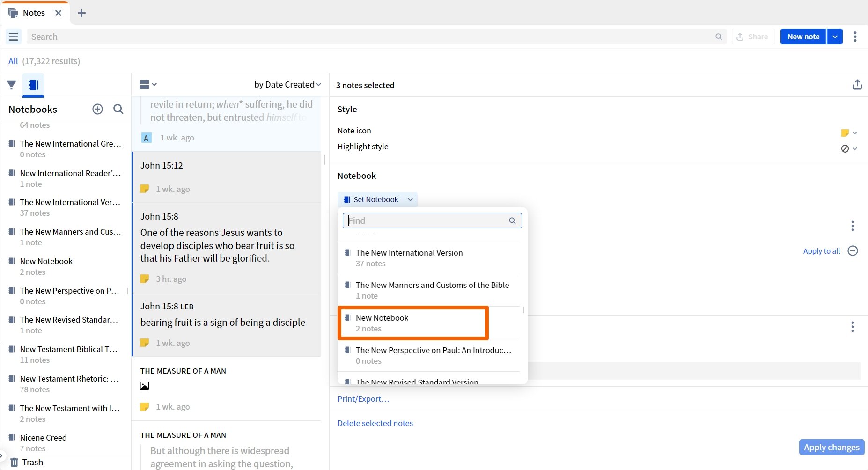
Task: Click the Find field magnifier icon
Action: (x=512, y=220)
